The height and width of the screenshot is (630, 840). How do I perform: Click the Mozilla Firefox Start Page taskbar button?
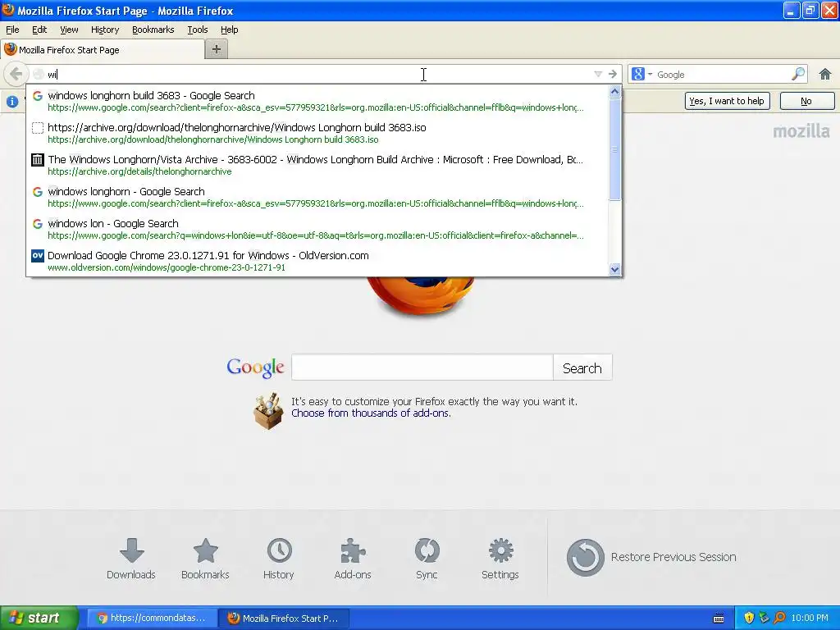pos(284,618)
